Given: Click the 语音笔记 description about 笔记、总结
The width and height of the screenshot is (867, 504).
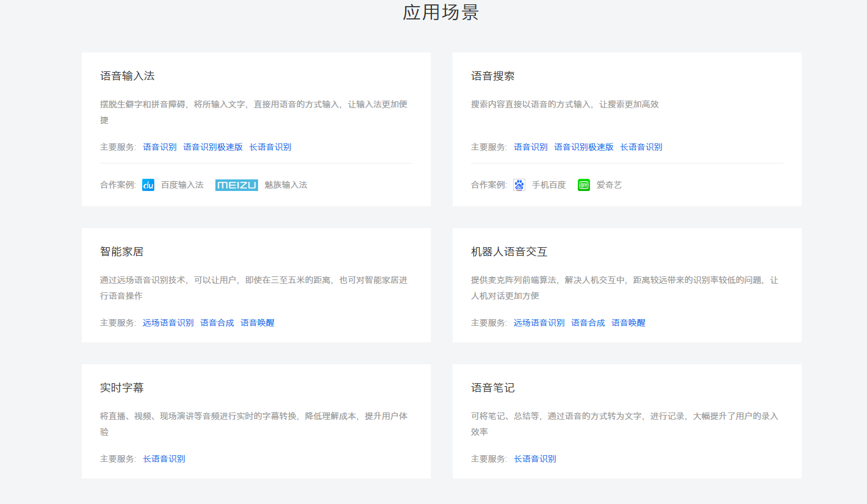Looking at the screenshot, I should click(625, 424).
